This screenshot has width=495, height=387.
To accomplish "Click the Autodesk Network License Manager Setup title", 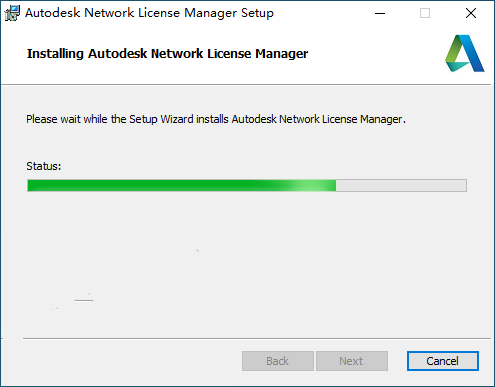I will click(x=149, y=13).
